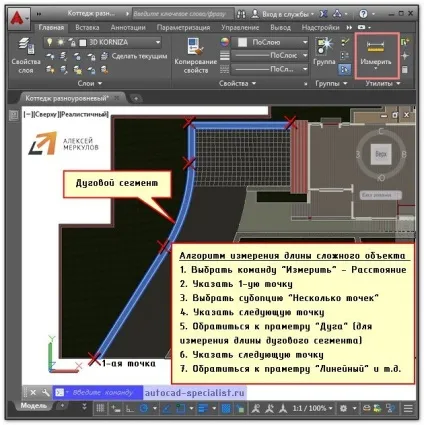Expand the Слои panel
424x425 pixels.
click(x=90, y=83)
